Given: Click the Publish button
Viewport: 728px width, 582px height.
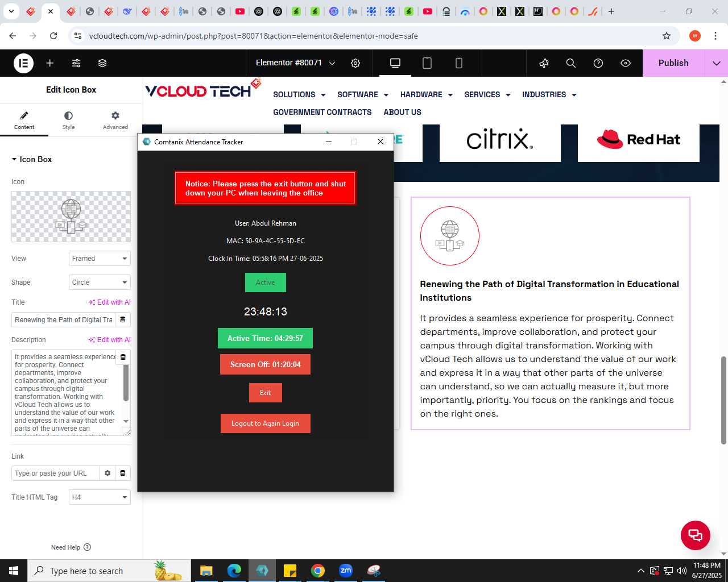Looking at the screenshot, I should (x=673, y=63).
